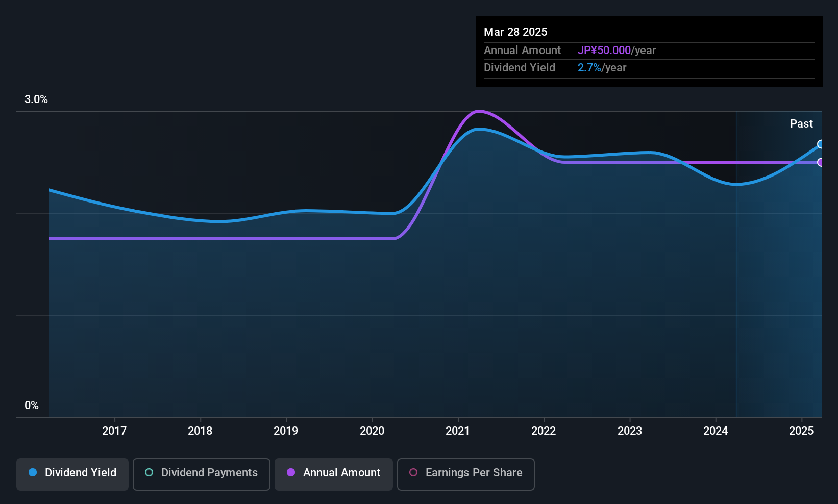
Task: Click the 3.0% y-axis label
Action: (x=36, y=99)
